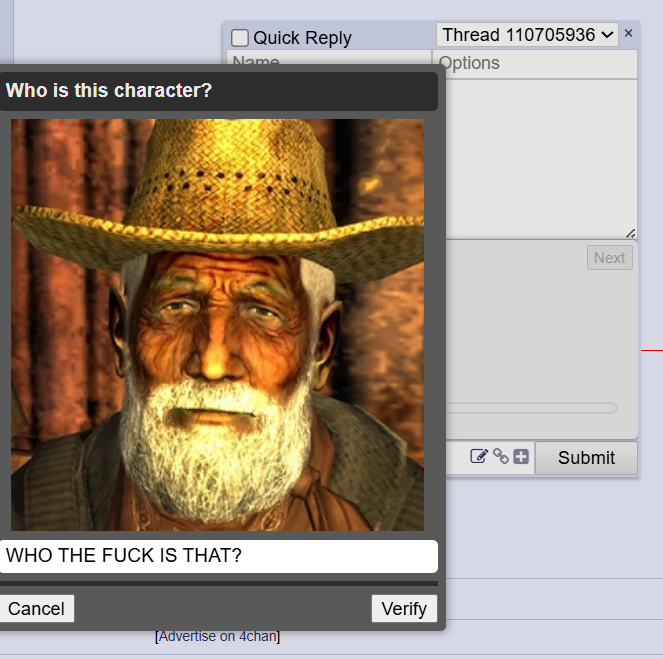Screen dimensions: 663x659
Task: Click the 'Who is this character?' title bar
Action: (x=219, y=91)
